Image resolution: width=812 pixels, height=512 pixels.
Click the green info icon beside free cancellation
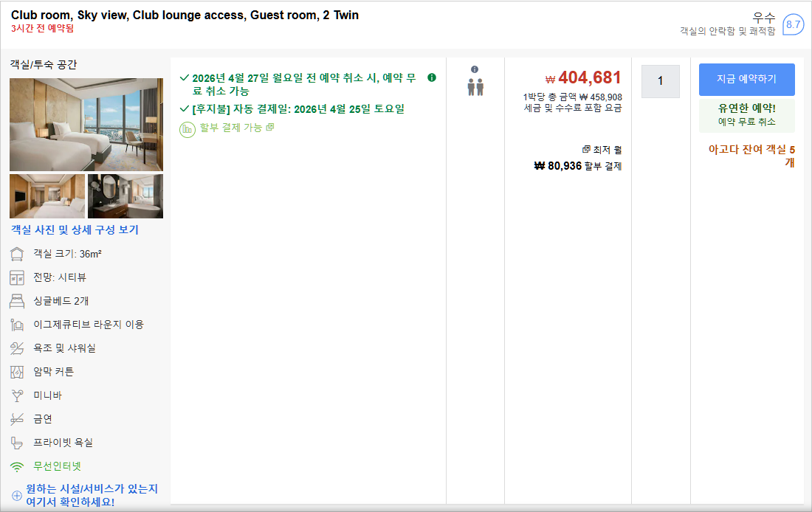pos(432,77)
